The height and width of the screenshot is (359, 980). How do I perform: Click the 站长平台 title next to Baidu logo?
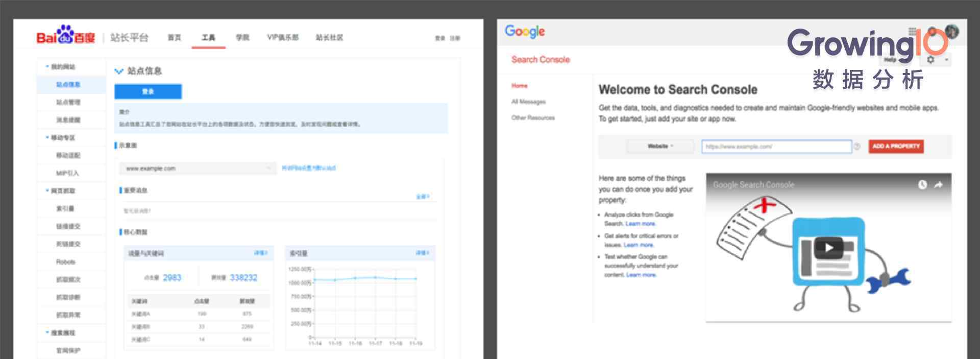click(x=129, y=37)
